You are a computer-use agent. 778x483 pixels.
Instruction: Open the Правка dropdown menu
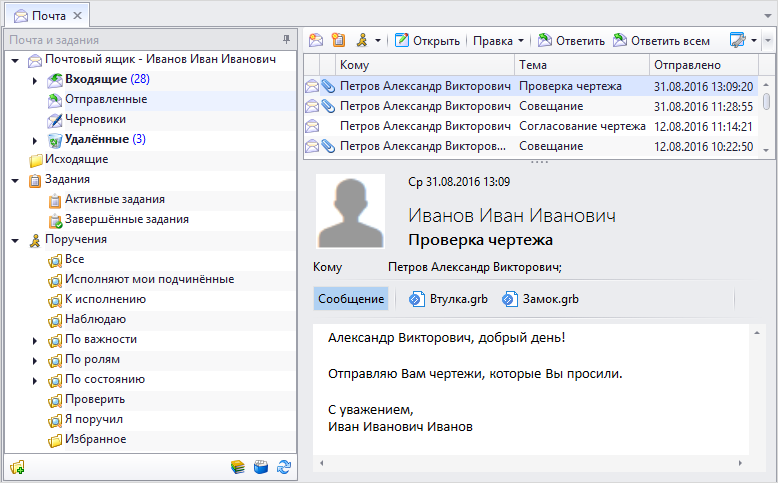click(x=498, y=41)
